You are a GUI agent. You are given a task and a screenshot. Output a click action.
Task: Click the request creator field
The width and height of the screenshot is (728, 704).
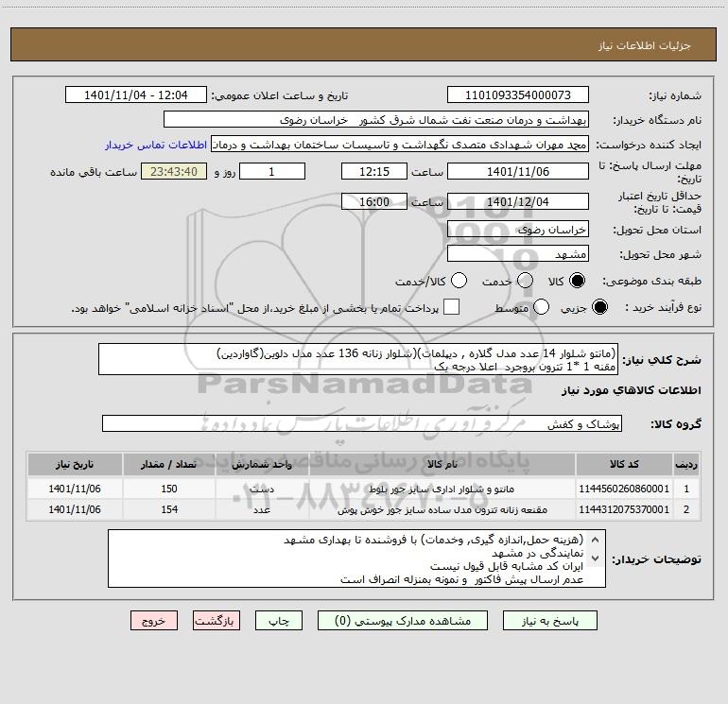400,145
